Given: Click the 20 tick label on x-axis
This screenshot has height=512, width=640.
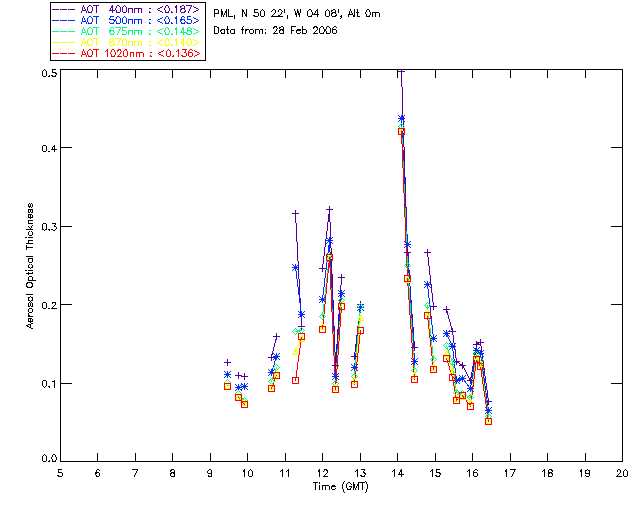Looking at the screenshot, I should click(622, 472).
